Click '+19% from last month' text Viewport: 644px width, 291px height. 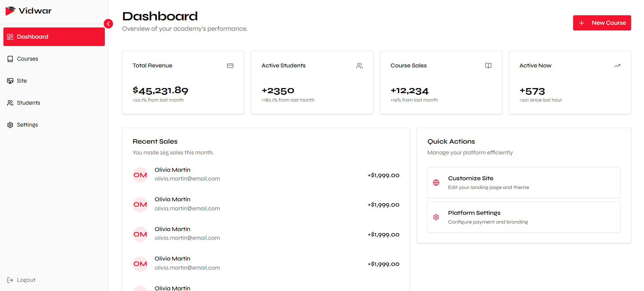(x=414, y=100)
